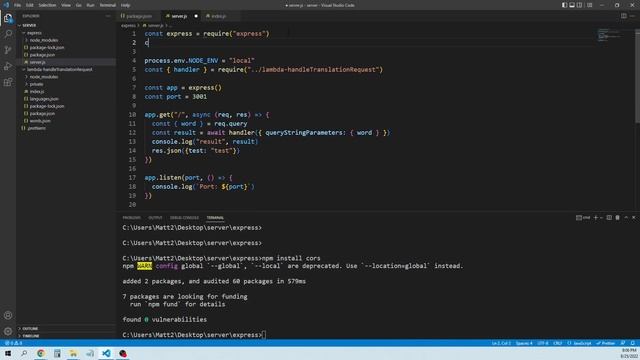Open Windows Start menu
This screenshot has height=360, width=640.
(x=8, y=353)
